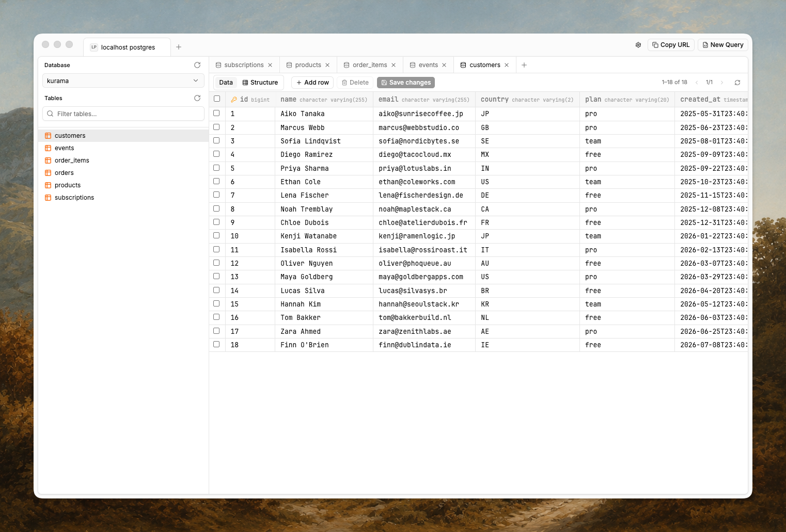Check the row for Marcus Webb
Viewport: 786px width, 532px height.
point(217,127)
